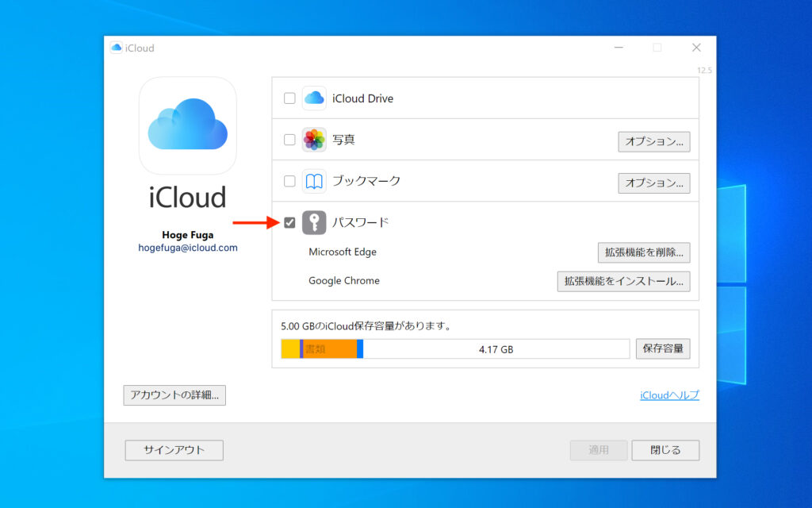Click 拡張機能をインストール for Google Chrome
812x508 pixels.
[x=623, y=281]
